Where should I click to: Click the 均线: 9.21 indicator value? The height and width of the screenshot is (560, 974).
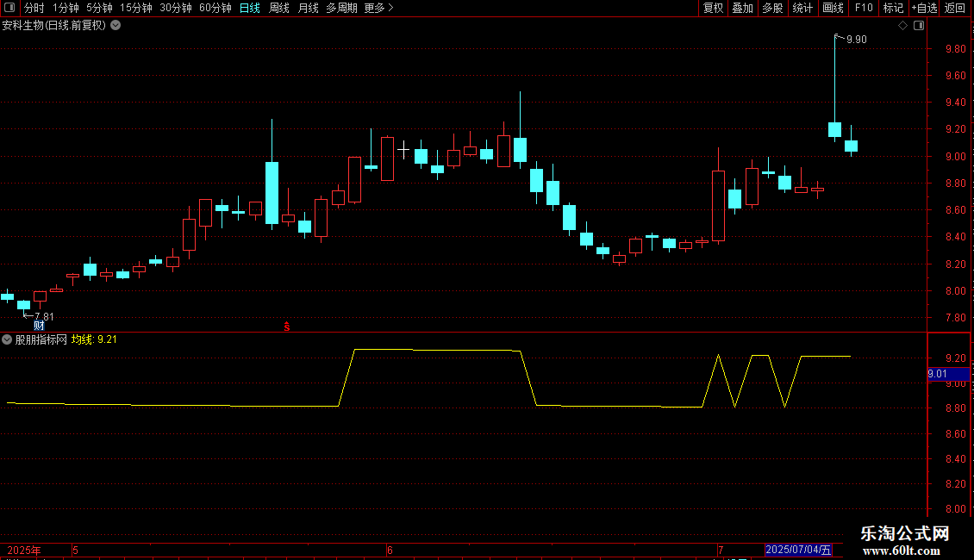pos(94,339)
